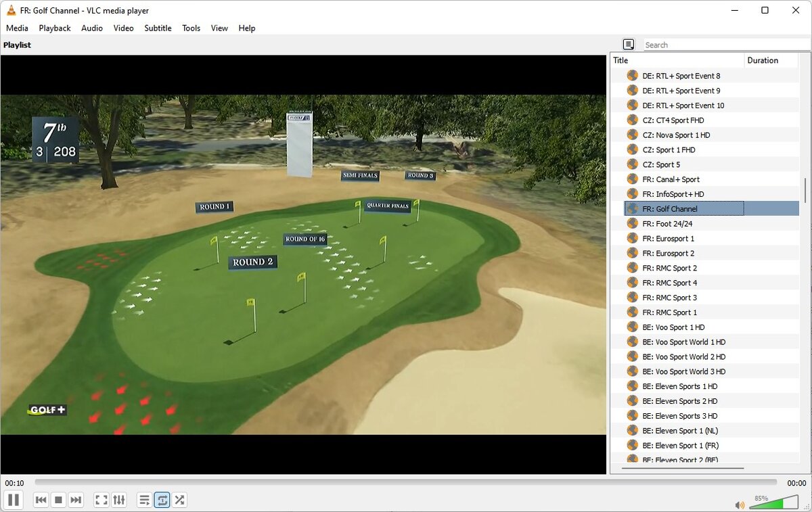The width and height of the screenshot is (812, 512).
Task: Sort playlist by Title column header
Action: pos(677,60)
